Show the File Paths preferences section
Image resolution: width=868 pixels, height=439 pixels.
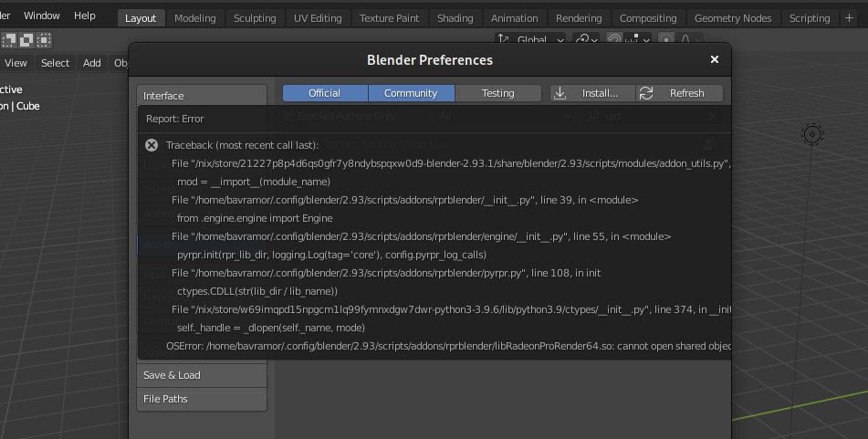(201, 399)
